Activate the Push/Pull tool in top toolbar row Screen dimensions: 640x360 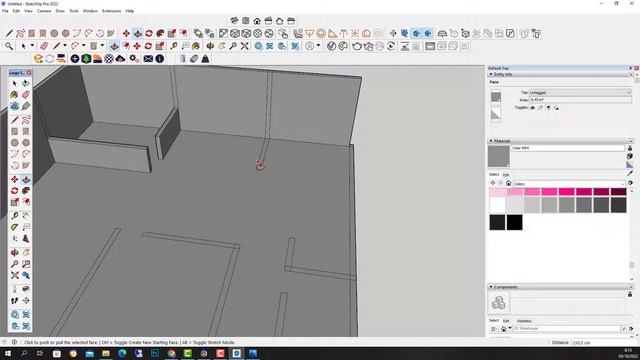(x=138, y=33)
